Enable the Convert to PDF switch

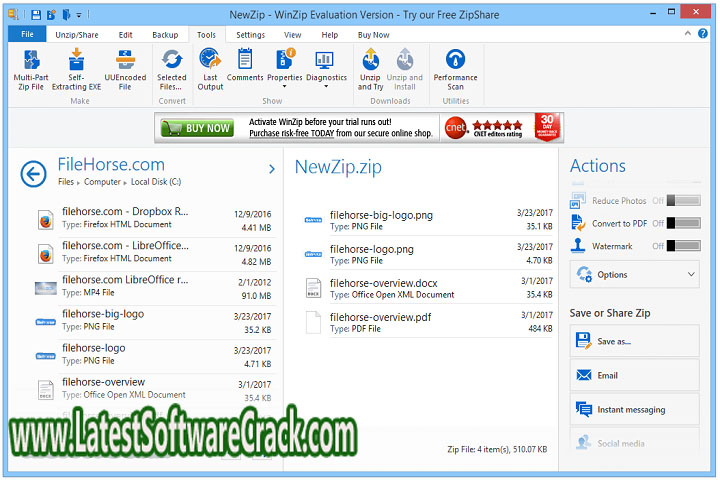click(683, 223)
